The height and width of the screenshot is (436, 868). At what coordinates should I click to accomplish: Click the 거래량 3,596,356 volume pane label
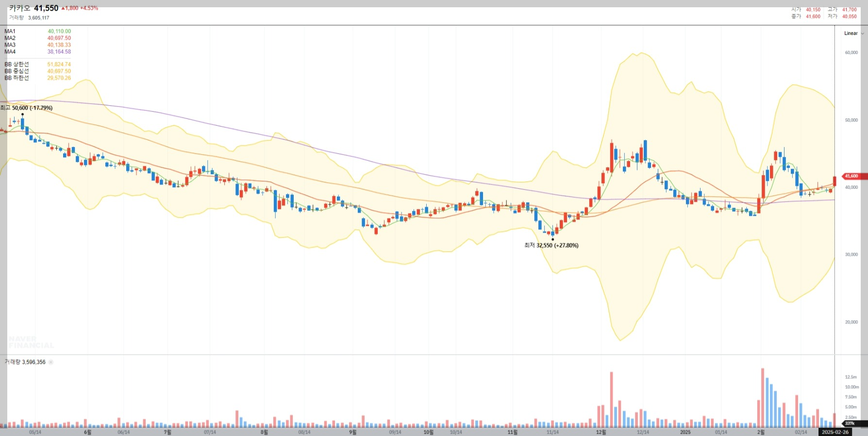[25, 362]
